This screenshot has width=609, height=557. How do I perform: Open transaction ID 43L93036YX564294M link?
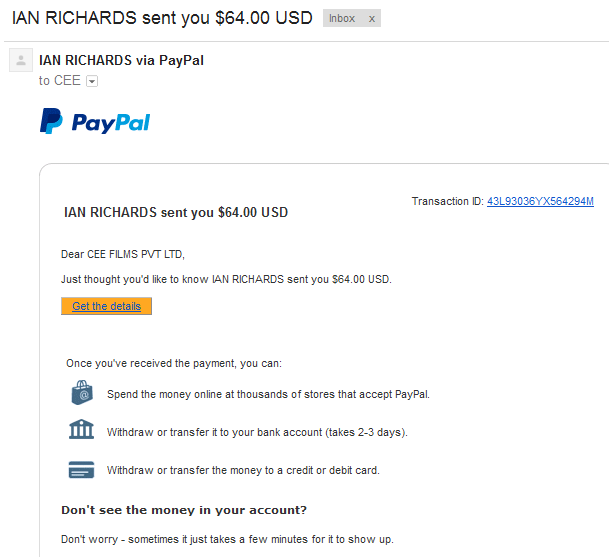(540, 201)
